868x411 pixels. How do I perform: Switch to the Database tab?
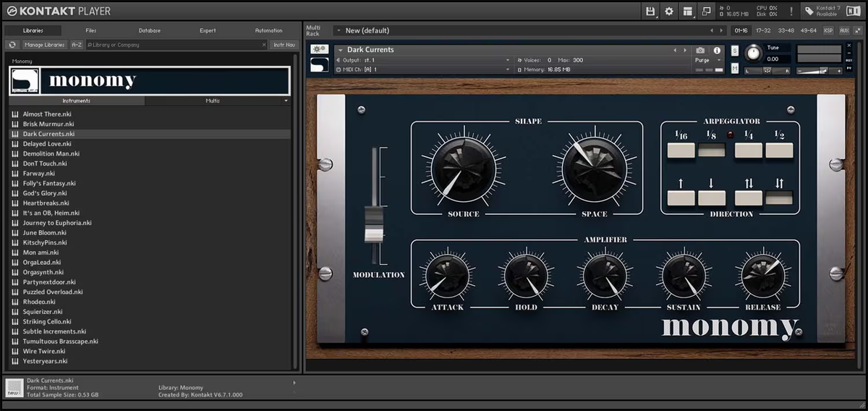tap(150, 30)
